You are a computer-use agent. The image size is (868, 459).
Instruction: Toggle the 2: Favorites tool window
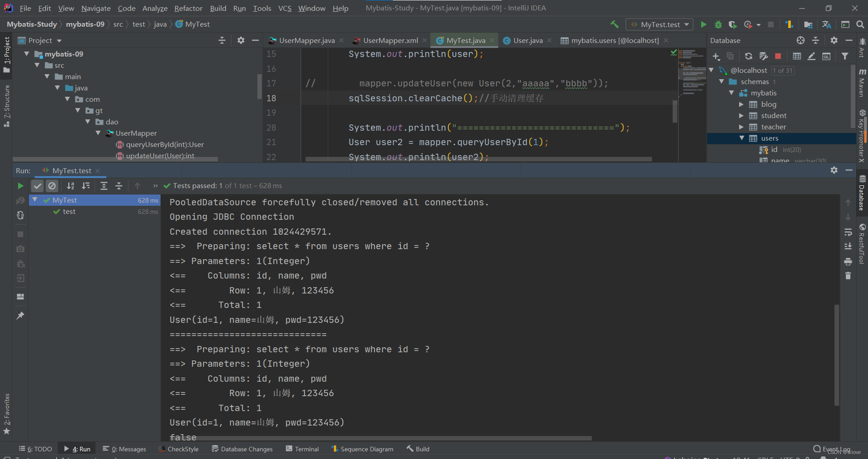6,414
